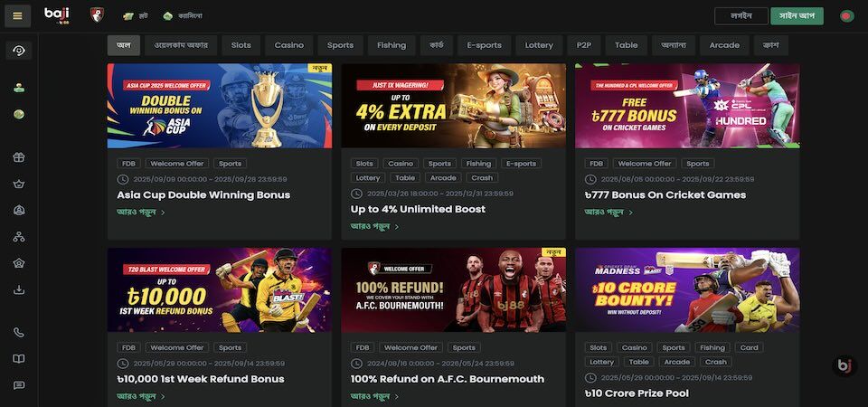The width and height of the screenshot is (868, 407).
Task: Click the green sign up button
Action: coord(797,16)
